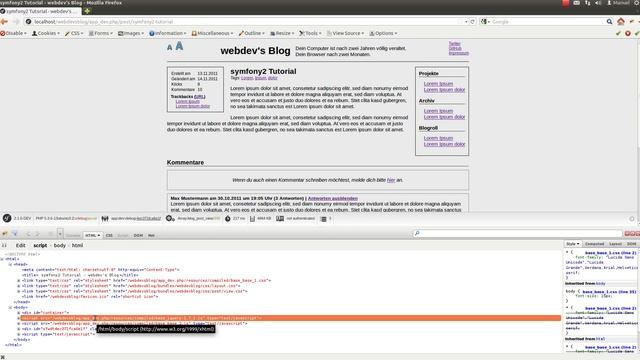Select the Layout side panel tab

pos(616,244)
